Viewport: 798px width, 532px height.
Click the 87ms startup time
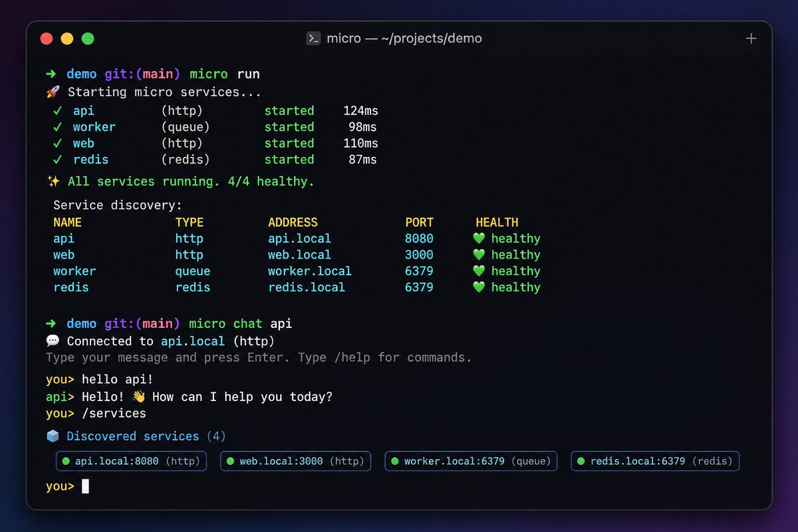click(x=363, y=160)
